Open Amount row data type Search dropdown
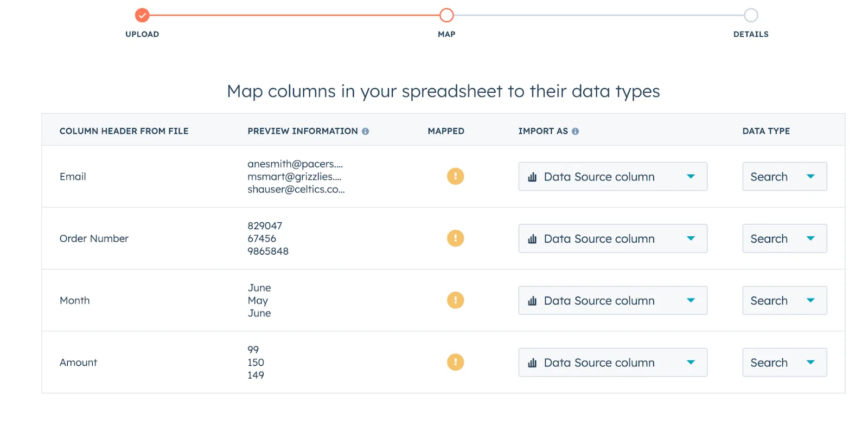Image resolution: width=868 pixels, height=427 pixels. (x=784, y=363)
